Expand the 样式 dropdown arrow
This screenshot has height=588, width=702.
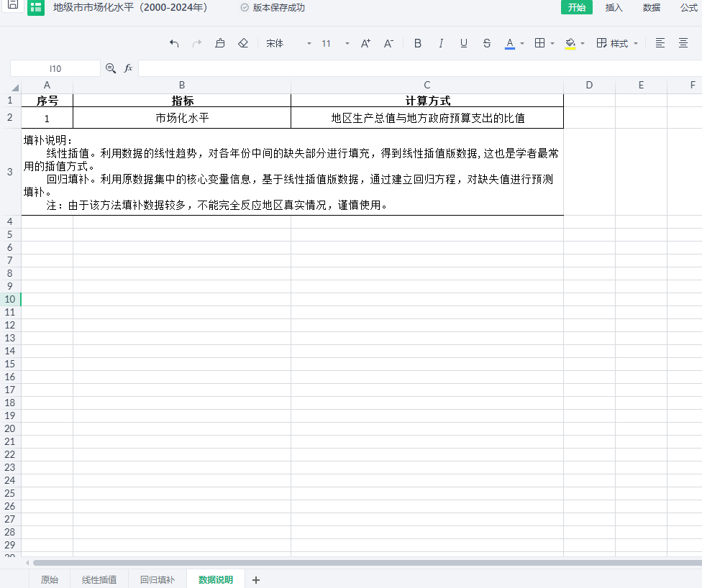click(636, 44)
